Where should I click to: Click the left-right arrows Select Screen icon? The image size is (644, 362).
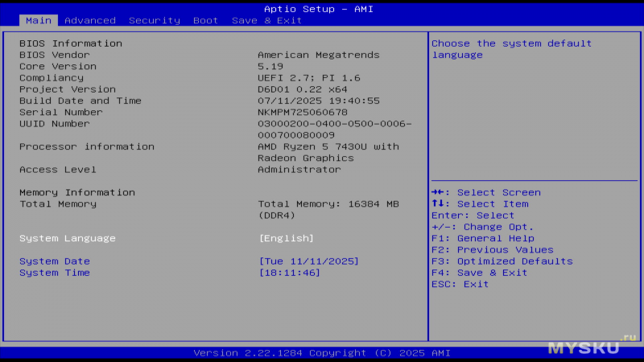click(439, 192)
